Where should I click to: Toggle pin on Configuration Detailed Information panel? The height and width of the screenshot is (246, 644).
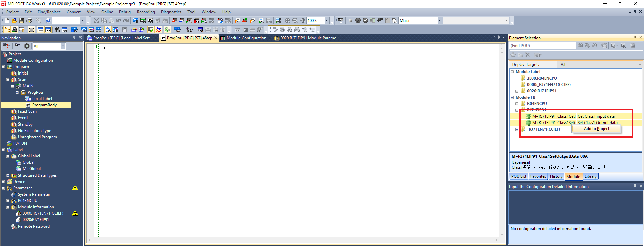coord(635,186)
